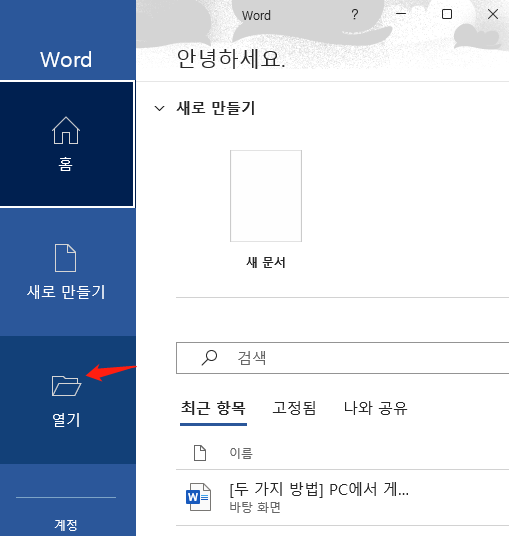The height and width of the screenshot is (536, 509).
Task: Click the 새로 만들기 sidebar page icon
Action: (x=65, y=258)
